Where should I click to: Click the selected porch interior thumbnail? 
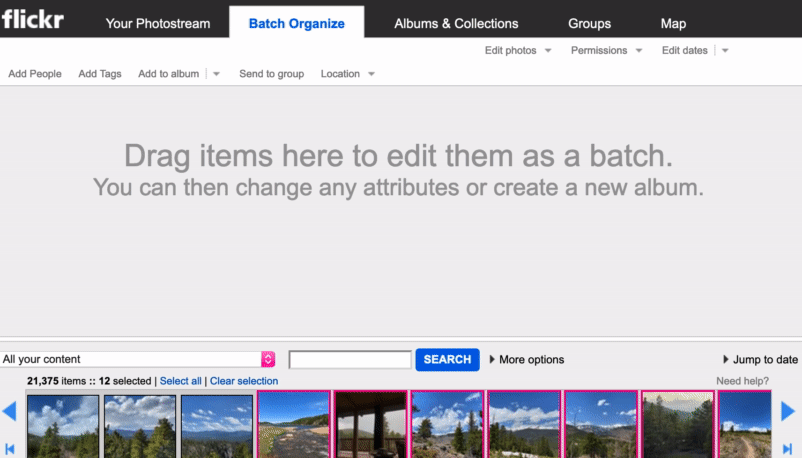(370, 425)
